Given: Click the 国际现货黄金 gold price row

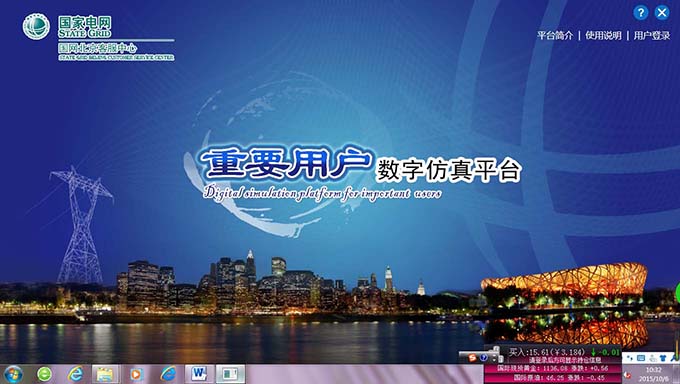Looking at the screenshot, I should coord(552,368).
